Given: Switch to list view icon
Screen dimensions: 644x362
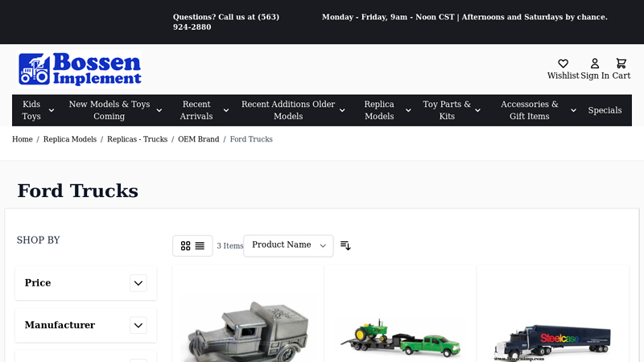Looking at the screenshot, I should (200, 246).
